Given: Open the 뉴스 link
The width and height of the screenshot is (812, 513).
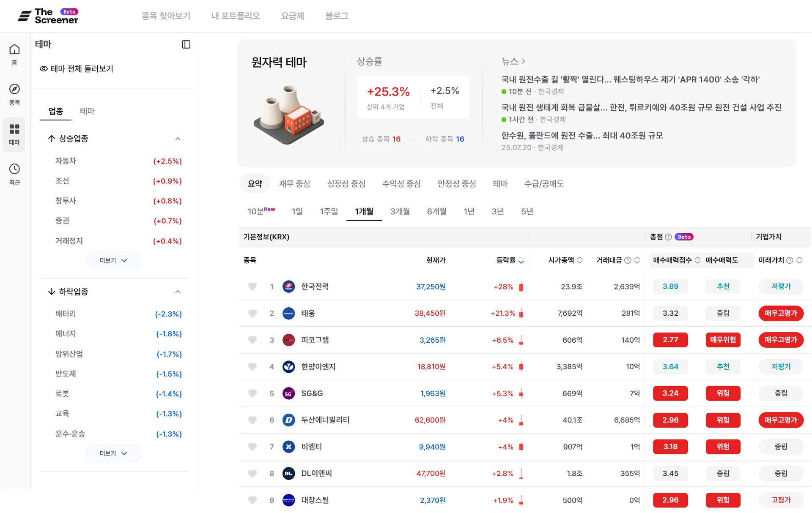Looking at the screenshot, I should pyautogui.click(x=513, y=61).
